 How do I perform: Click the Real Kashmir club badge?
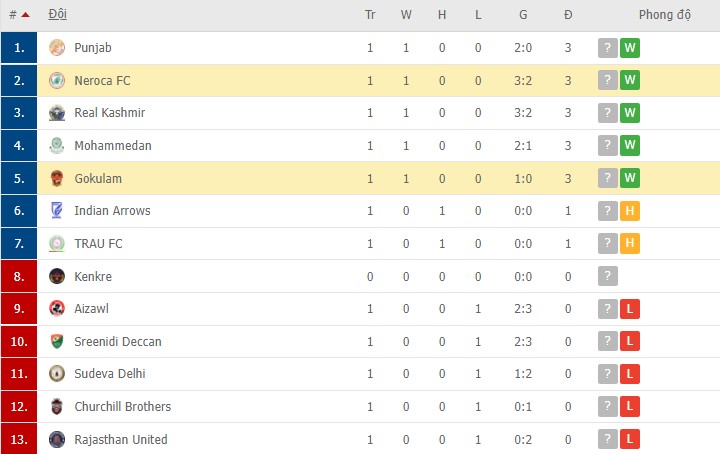[x=57, y=113]
